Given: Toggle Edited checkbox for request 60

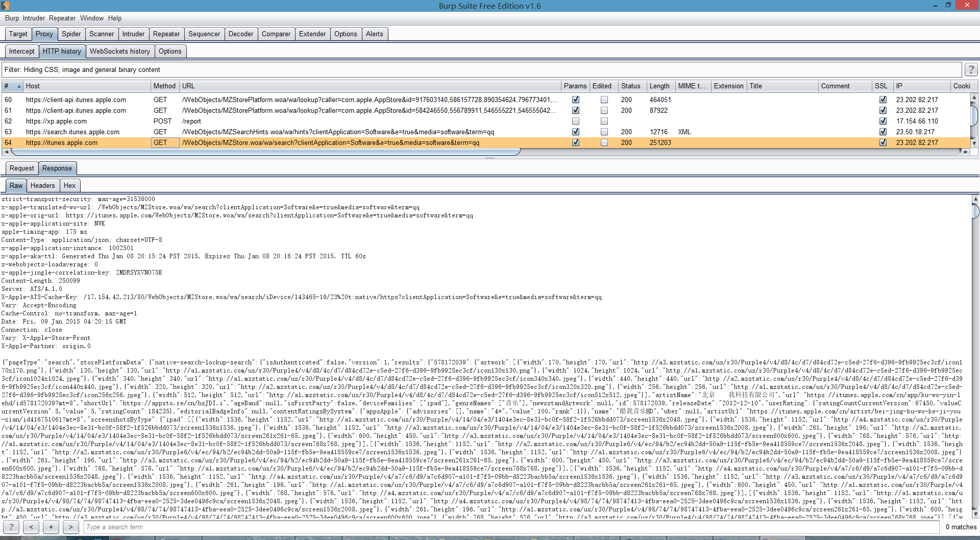Looking at the screenshot, I should pyautogui.click(x=604, y=100).
